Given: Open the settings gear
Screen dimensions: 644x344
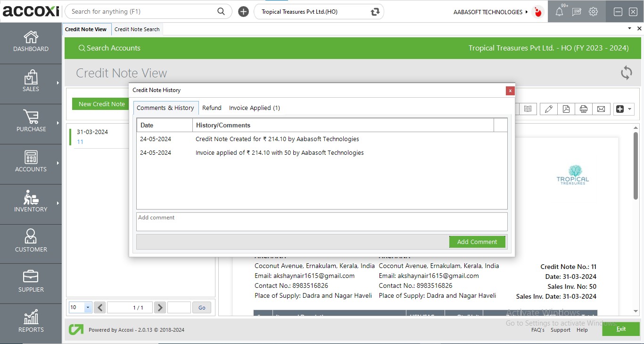Looking at the screenshot, I should point(594,12).
